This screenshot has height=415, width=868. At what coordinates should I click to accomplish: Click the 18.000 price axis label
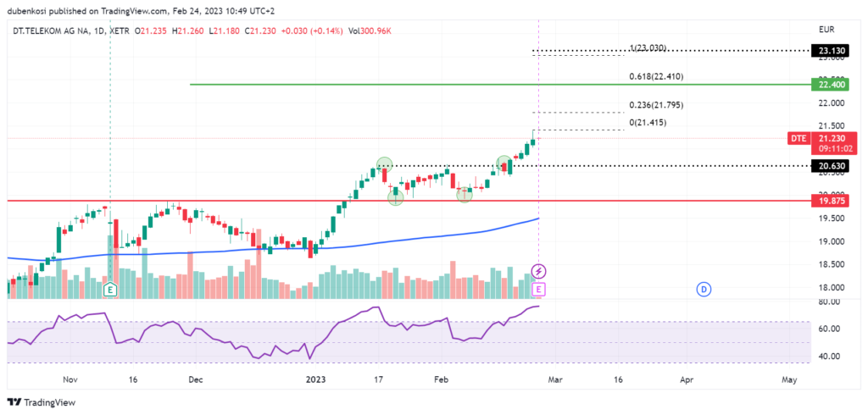(831, 288)
